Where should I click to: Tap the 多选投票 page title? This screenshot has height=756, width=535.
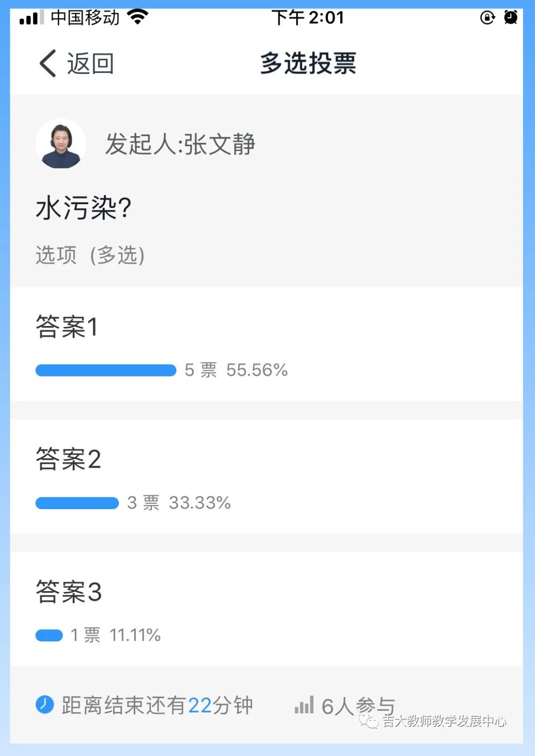308,63
